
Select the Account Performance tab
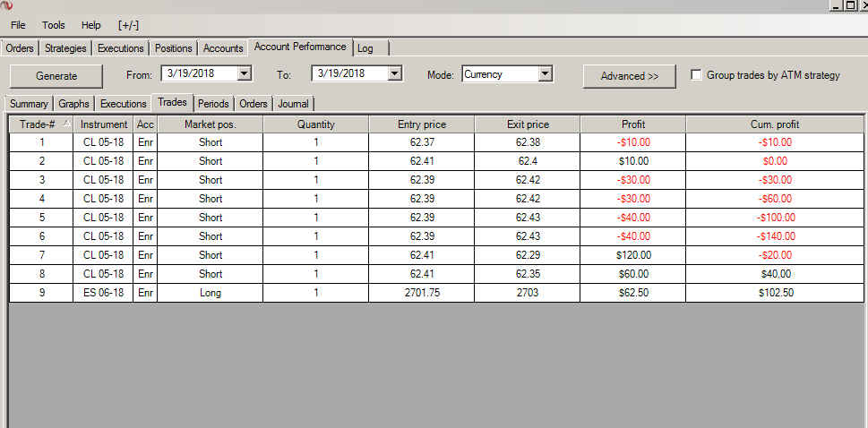pos(300,47)
